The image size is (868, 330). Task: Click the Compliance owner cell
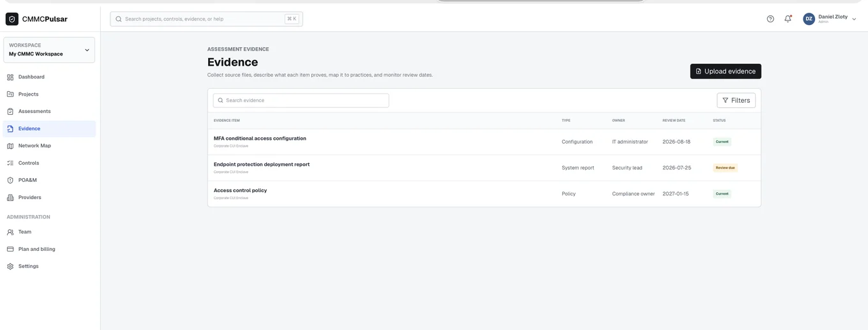point(633,194)
